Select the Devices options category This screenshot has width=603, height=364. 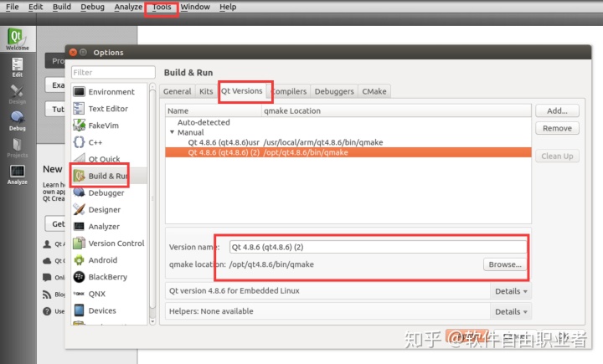pyautogui.click(x=109, y=310)
